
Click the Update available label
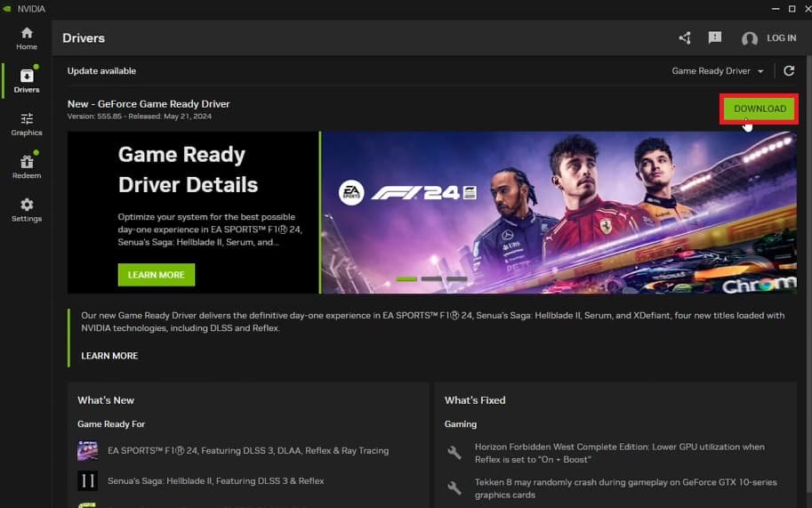(x=101, y=71)
